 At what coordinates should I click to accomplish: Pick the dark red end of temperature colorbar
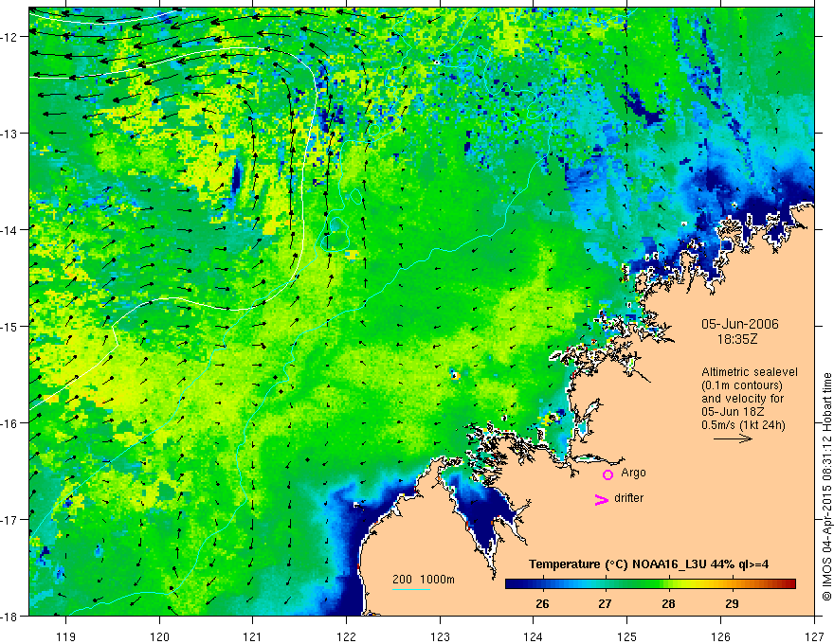[790, 584]
